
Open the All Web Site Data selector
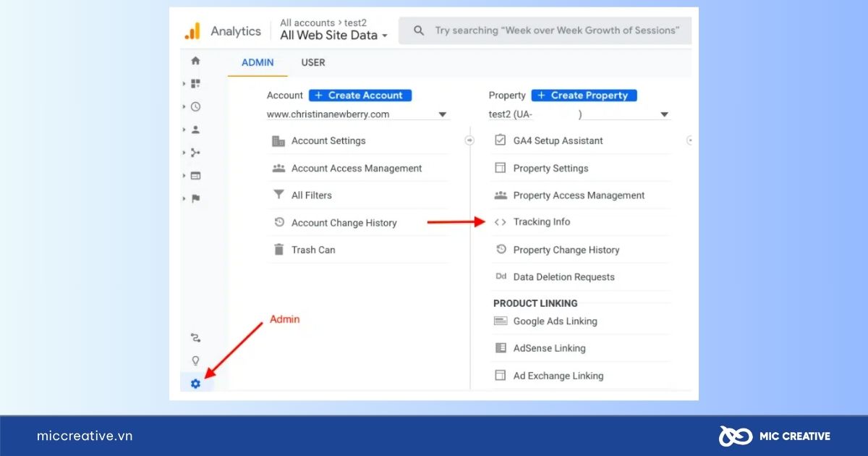tap(334, 35)
